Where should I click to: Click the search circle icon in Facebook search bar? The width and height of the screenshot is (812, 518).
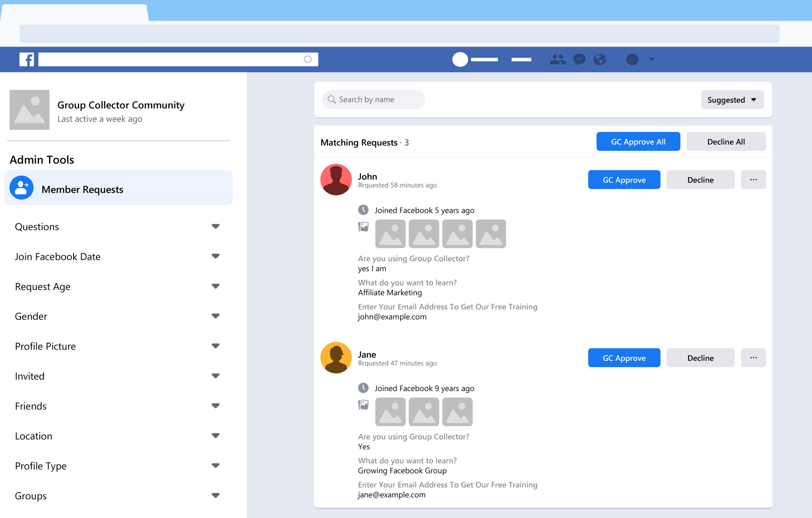pyautogui.click(x=307, y=59)
